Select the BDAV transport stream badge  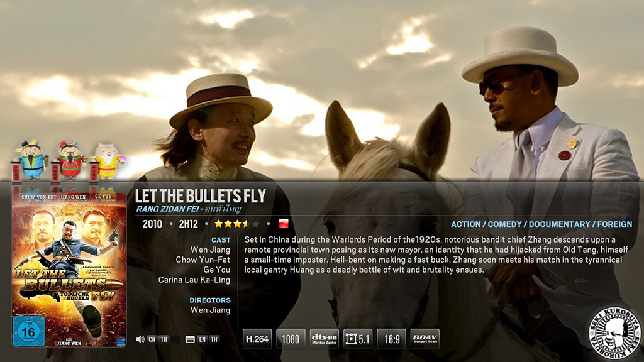pos(425,339)
